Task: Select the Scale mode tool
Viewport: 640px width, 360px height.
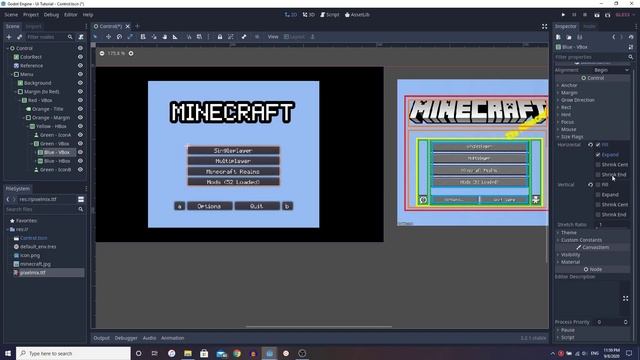Action: coord(130,37)
